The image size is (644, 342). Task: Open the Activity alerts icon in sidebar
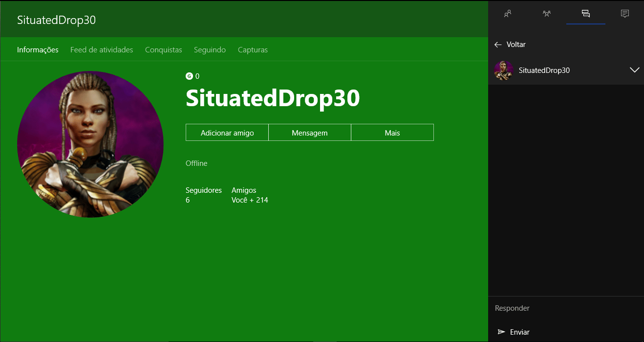[625, 14]
